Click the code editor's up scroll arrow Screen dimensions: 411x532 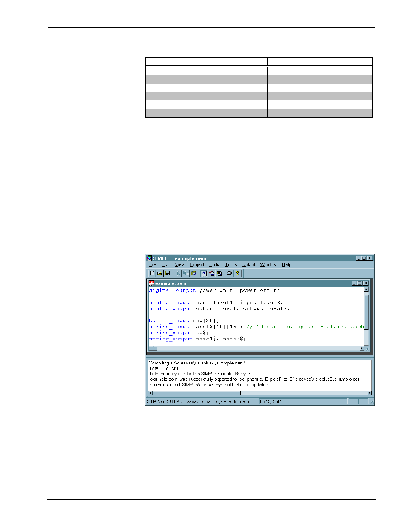[367, 290]
